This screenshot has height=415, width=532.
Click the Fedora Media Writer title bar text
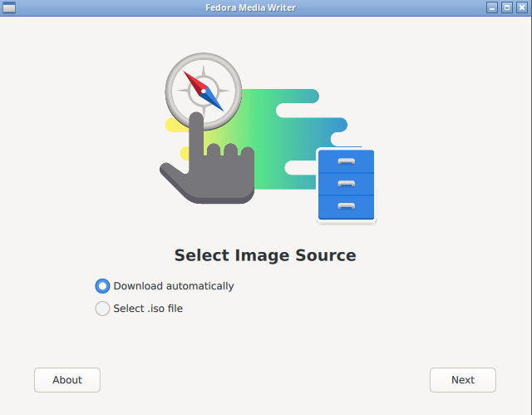coord(250,7)
